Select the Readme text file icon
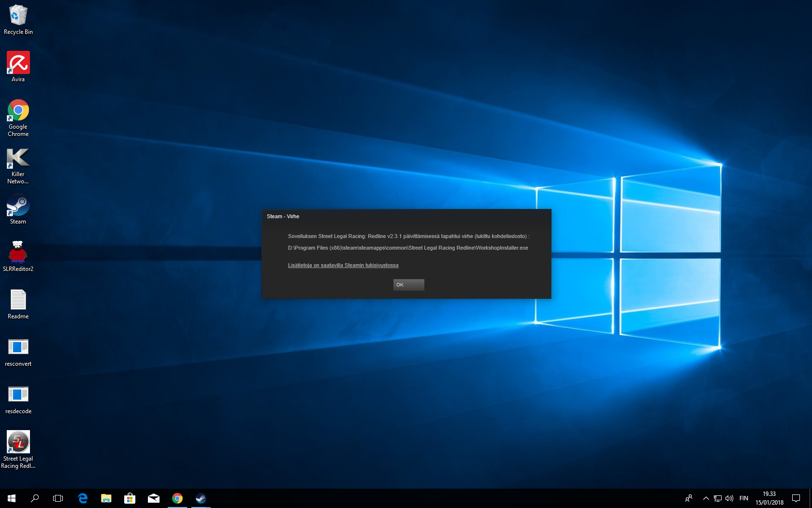The image size is (812, 508). coord(18,303)
